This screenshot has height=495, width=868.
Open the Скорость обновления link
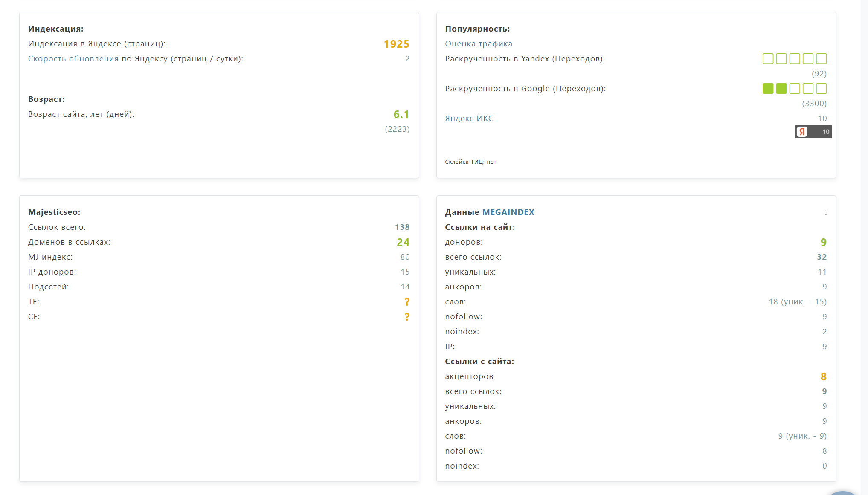click(73, 59)
